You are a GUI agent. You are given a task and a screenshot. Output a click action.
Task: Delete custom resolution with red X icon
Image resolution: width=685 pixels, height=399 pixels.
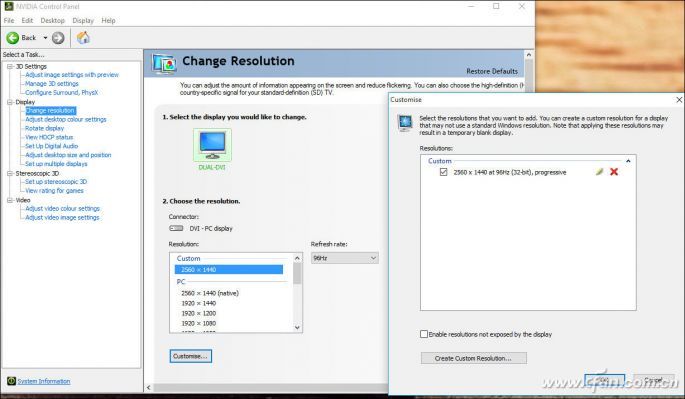click(614, 172)
